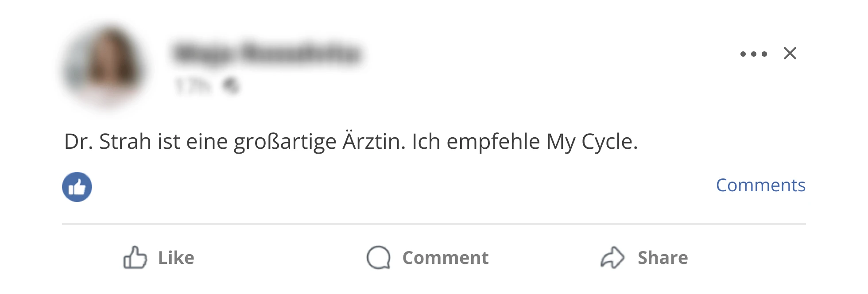Click "großartige Ärztin" in the post text
Image resolution: width=868 pixels, height=294 pixels.
click(320, 142)
